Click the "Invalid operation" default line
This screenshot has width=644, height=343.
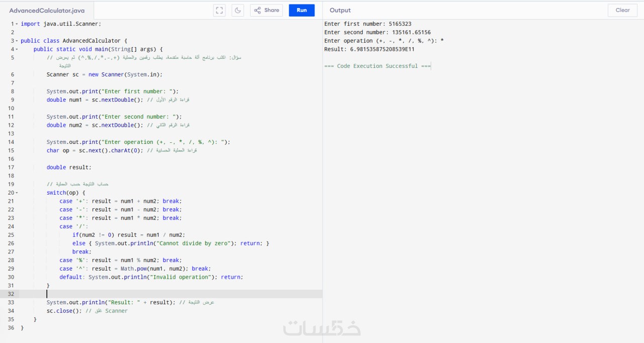(151, 277)
